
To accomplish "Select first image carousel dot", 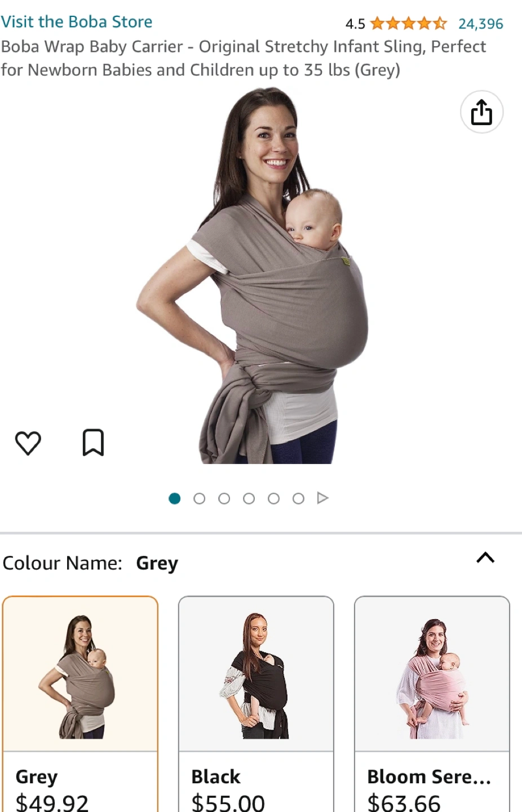I will coord(175,498).
